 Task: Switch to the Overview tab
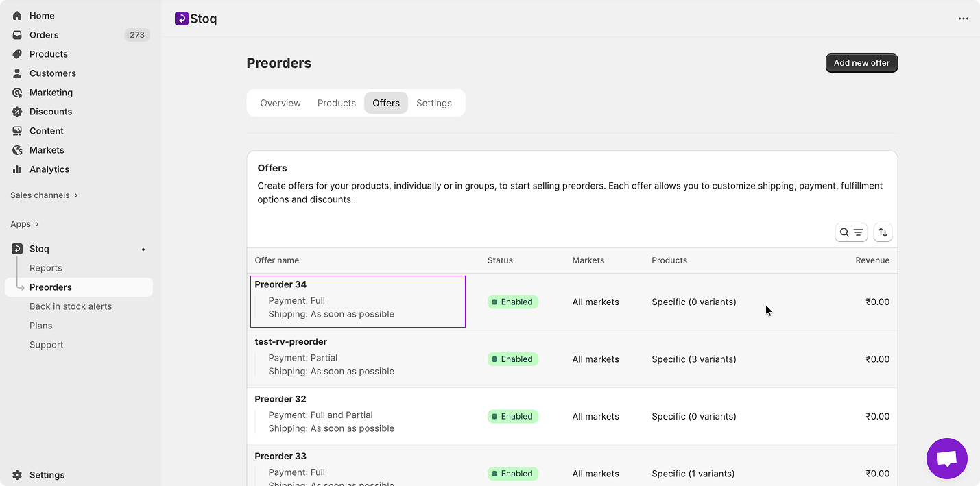tap(280, 103)
